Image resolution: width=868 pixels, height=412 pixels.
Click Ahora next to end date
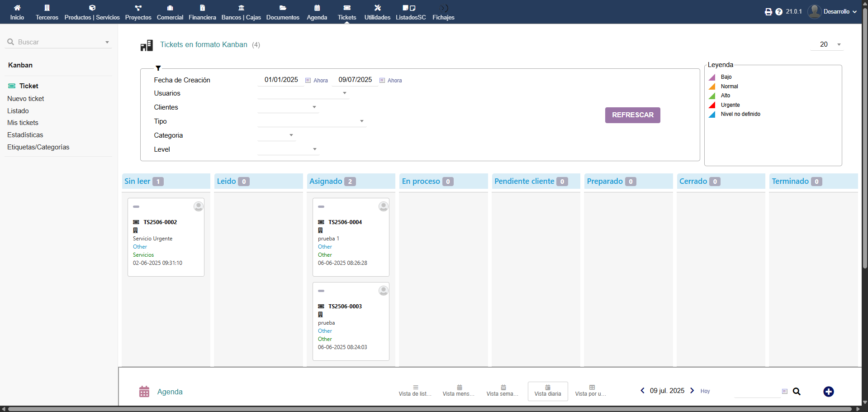click(x=395, y=81)
